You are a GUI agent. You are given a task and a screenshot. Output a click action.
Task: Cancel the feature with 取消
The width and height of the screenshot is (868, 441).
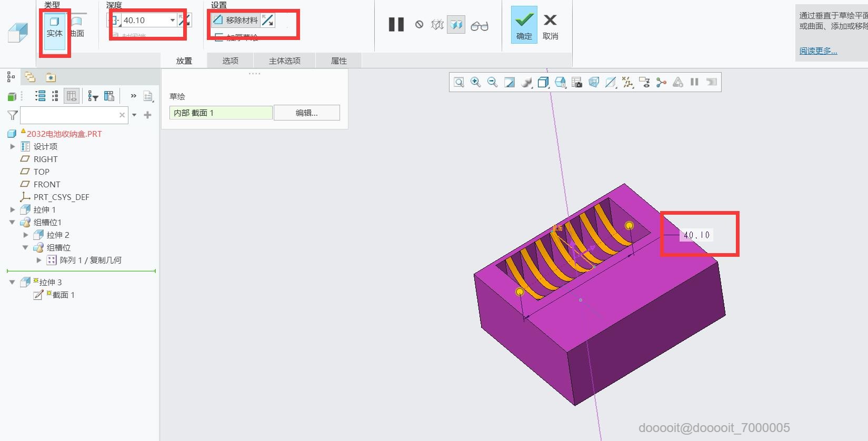(550, 26)
